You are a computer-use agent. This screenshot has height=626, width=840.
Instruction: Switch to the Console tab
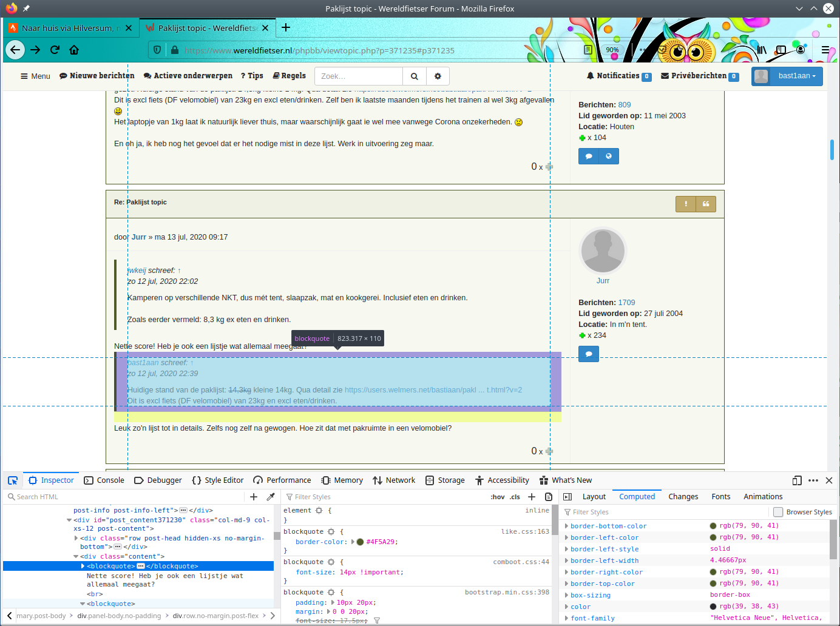pos(104,480)
